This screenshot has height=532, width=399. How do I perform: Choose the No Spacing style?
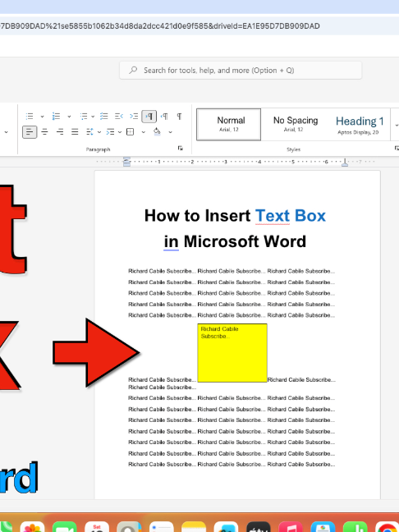pyautogui.click(x=296, y=125)
